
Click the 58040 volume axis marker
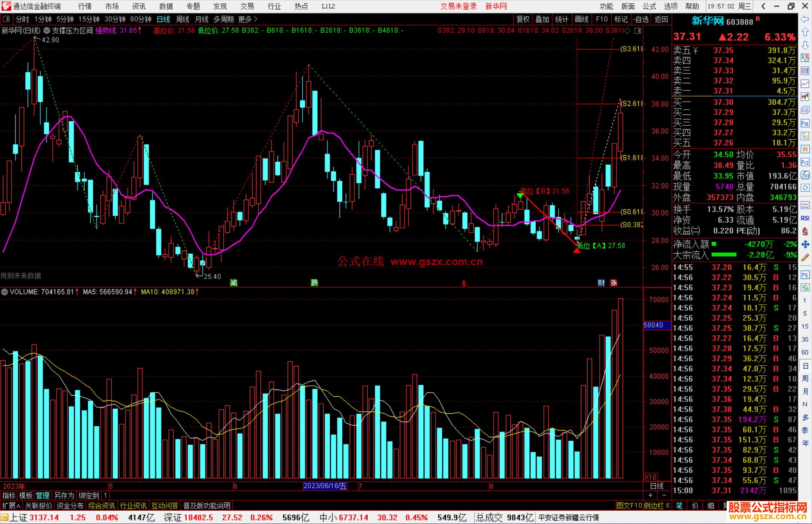tap(657, 325)
